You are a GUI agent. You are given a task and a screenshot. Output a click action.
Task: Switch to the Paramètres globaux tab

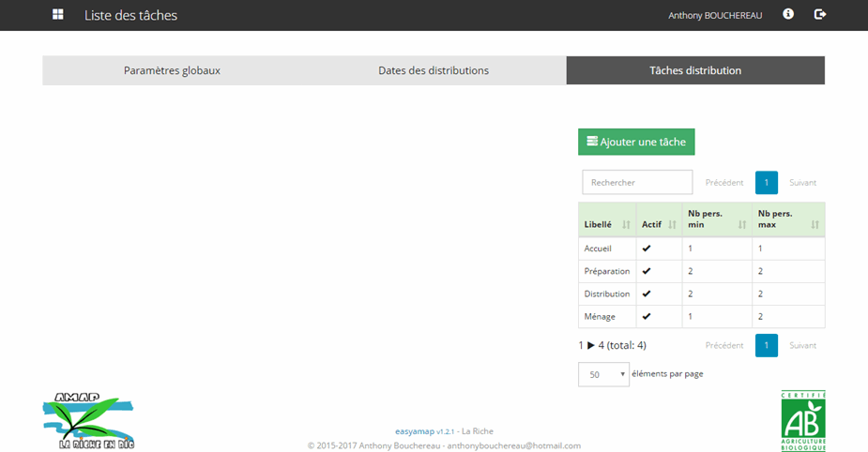click(172, 70)
